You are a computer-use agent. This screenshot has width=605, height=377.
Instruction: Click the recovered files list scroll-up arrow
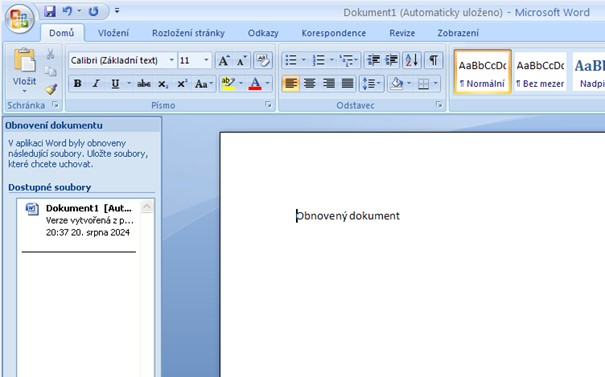pyautogui.click(x=147, y=206)
